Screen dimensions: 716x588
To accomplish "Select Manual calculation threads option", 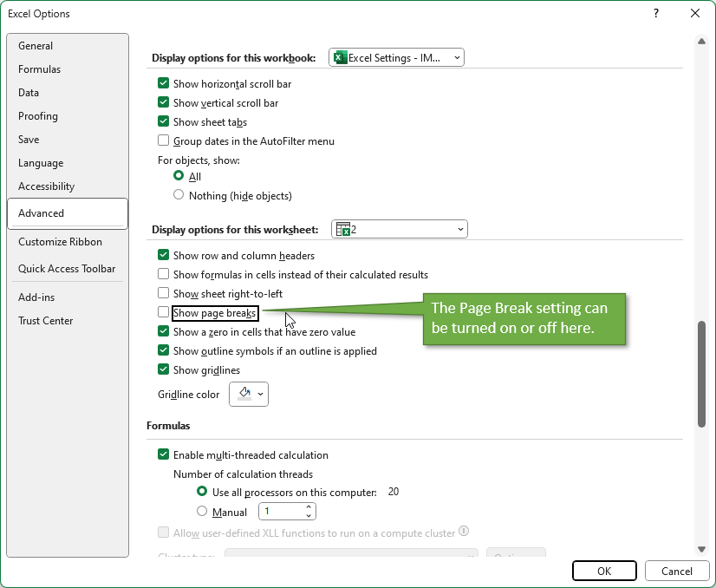I will tap(203, 512).
